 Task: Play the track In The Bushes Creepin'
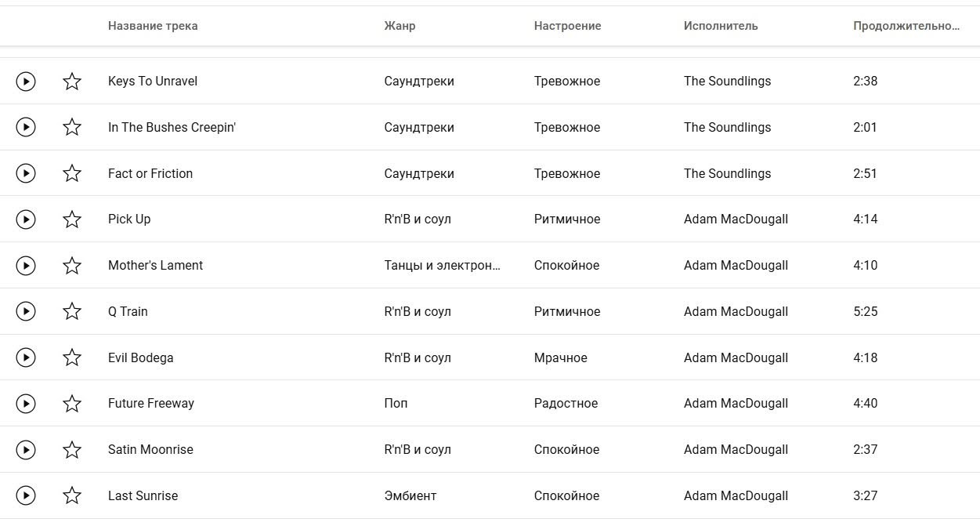click(26, 127)
